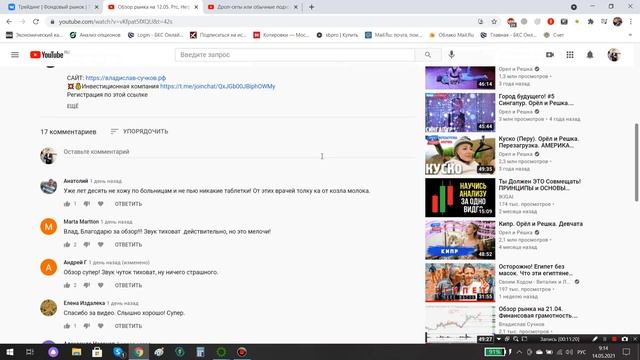Go to the YouTube home logo
640x360 pixels.
tap(47, 55)
